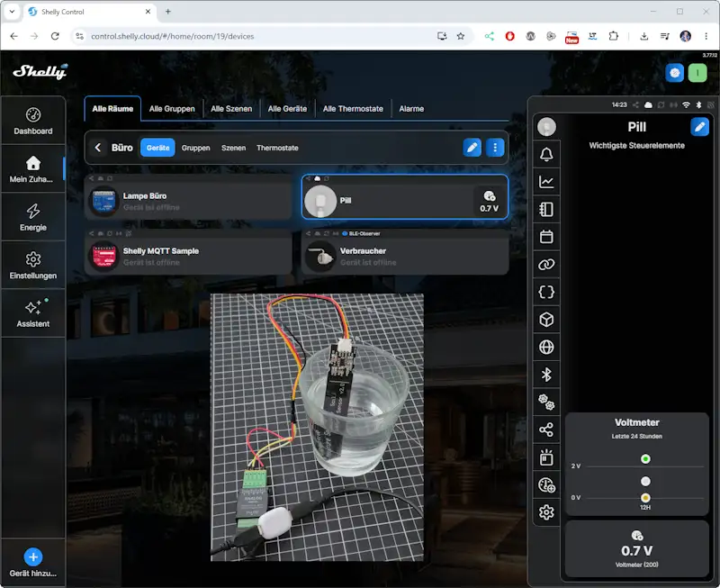Screen dimensions: 720x588
Task: Open the Chrome three-dot menu
Action: (x=706, y=36)
